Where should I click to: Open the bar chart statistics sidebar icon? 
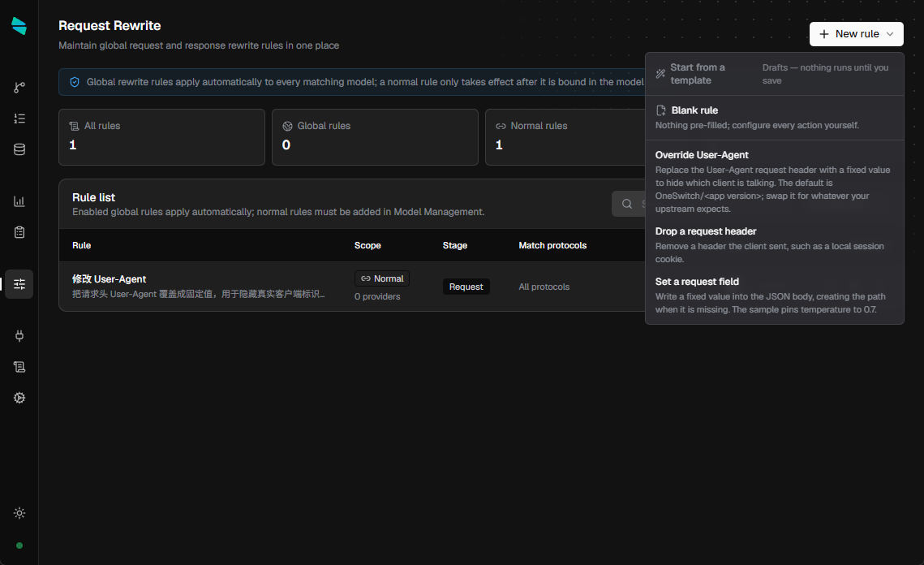(19, 201)
